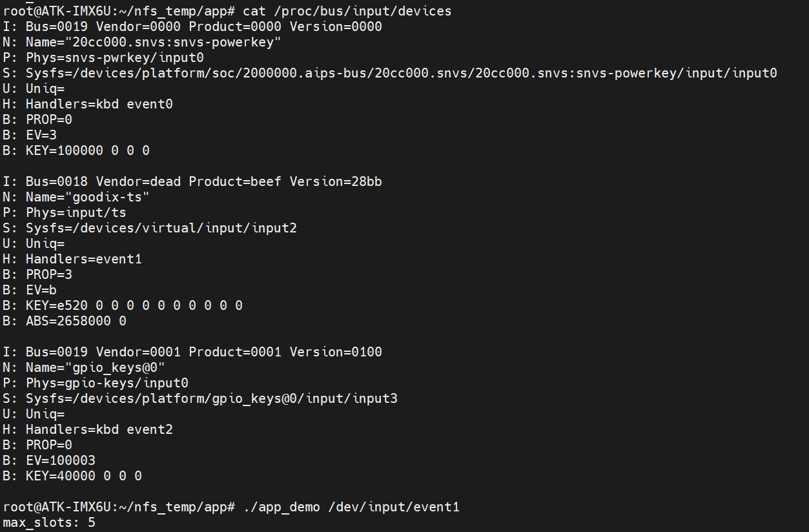Click the 'ABS=2658000 0' line
Viewport: 809px width, 532px height.
tap(76, 321)
